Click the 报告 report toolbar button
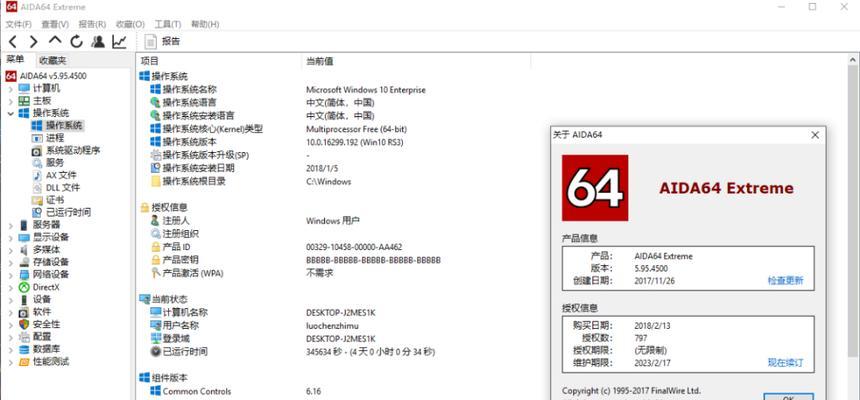Image resolution: width=860 pixels, height=400 pixels. coord(162,41)
